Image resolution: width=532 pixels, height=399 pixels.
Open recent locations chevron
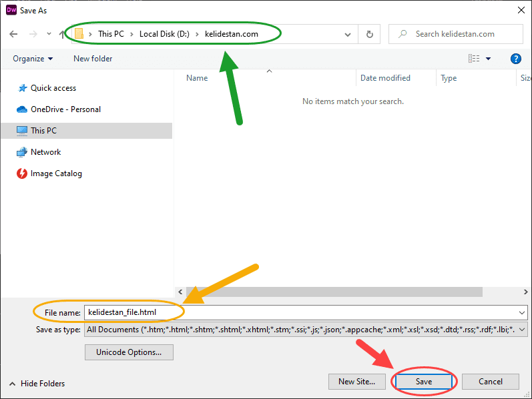[49, 33]
